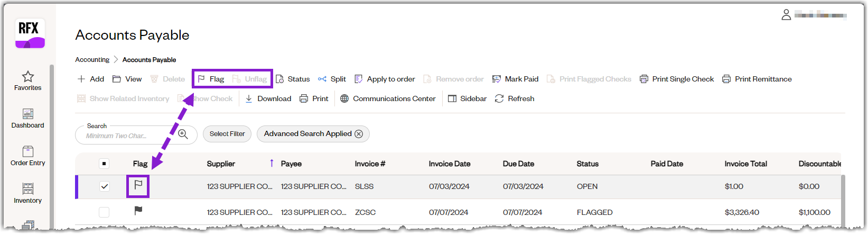This screenshot has width=868, height=234.
Task: Uncheck the SLSS invoice row checkbox
Action: pos(104,186)
